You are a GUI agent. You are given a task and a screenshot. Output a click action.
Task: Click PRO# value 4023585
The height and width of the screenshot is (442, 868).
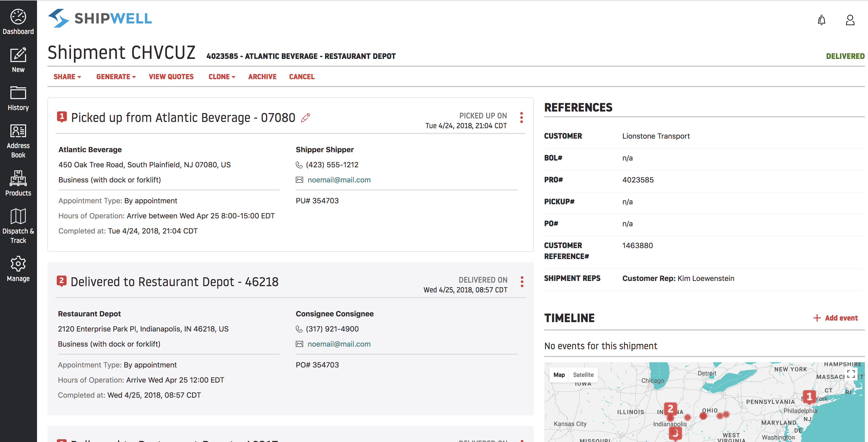coord(638,180)
